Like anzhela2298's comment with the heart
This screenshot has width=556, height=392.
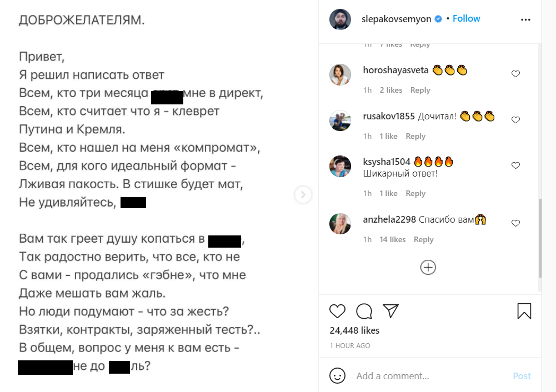coord(515,223)
